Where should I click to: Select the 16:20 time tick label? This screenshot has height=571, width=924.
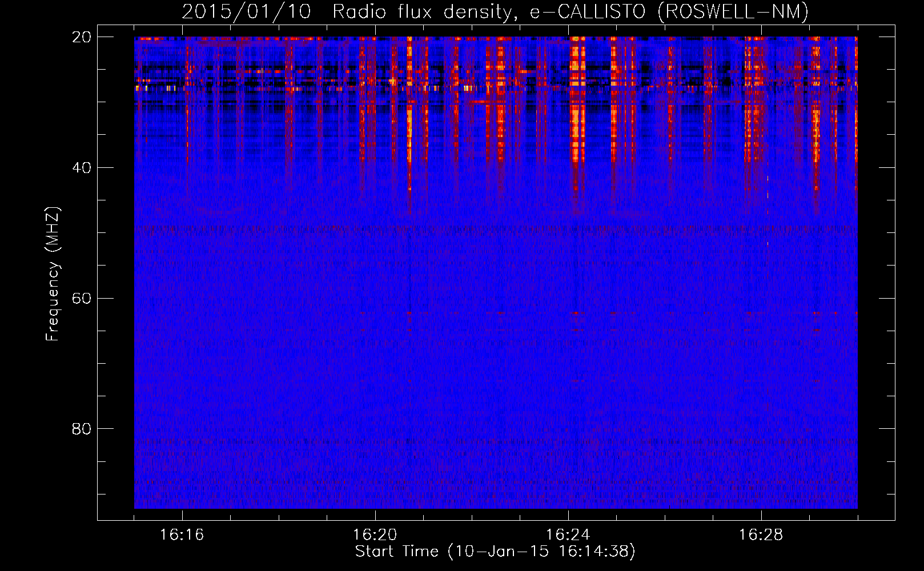[x=375, y=535]
